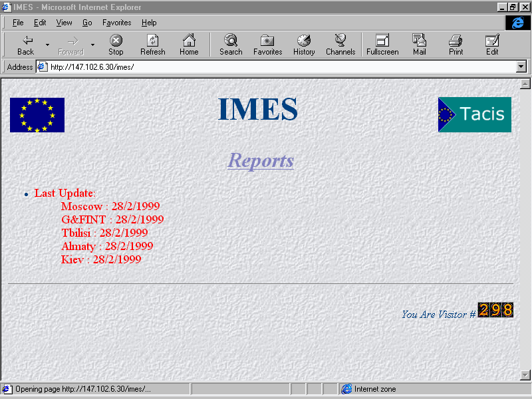The image size is (532, 399).
Task: Expand the Forward button history dropdown arrow
Action: pos(92,45)
